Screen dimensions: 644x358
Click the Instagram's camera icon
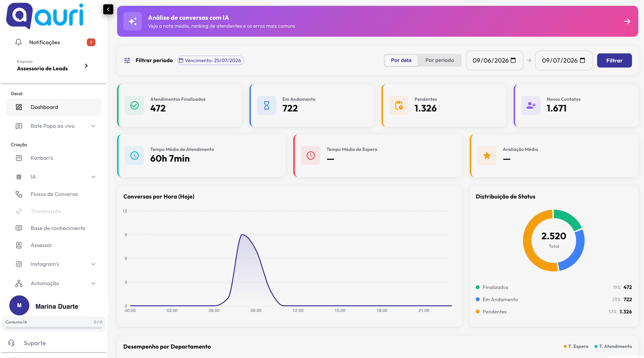[x=19, y=264]
